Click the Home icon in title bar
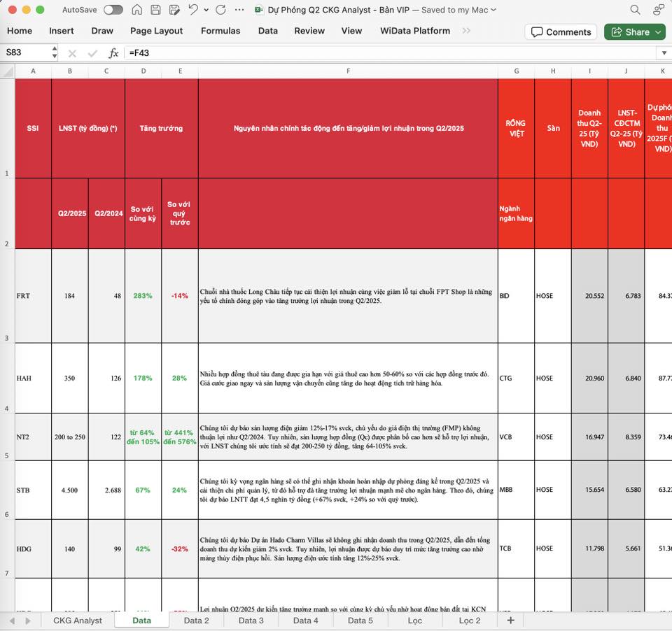This screenshot has height=631, width=672. [137, 10]
